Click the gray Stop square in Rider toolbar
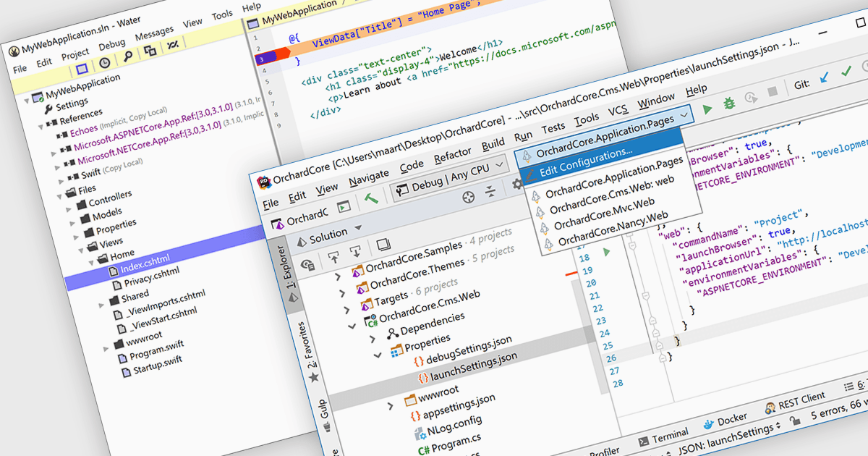This screenshot has width=868, height=456. click(772, 92)
